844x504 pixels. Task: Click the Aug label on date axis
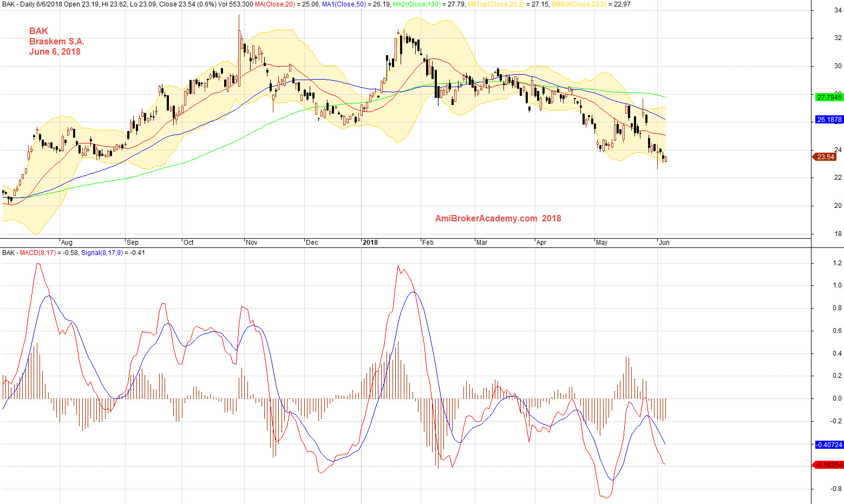coord(67,243)
